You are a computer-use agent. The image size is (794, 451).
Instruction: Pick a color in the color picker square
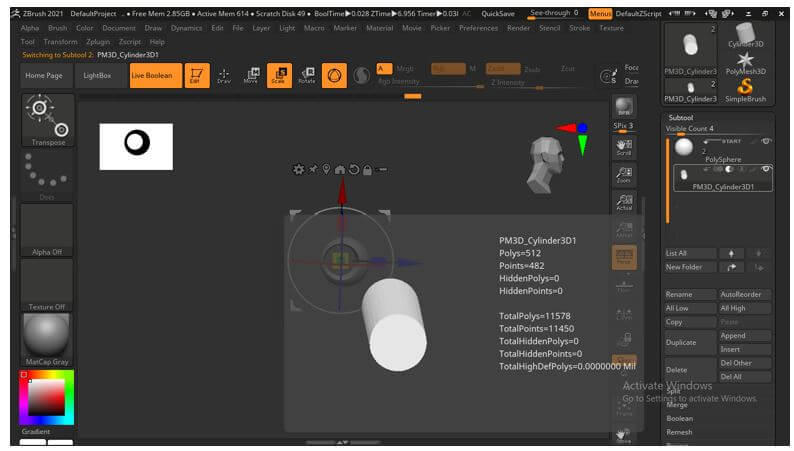[46, 397]
